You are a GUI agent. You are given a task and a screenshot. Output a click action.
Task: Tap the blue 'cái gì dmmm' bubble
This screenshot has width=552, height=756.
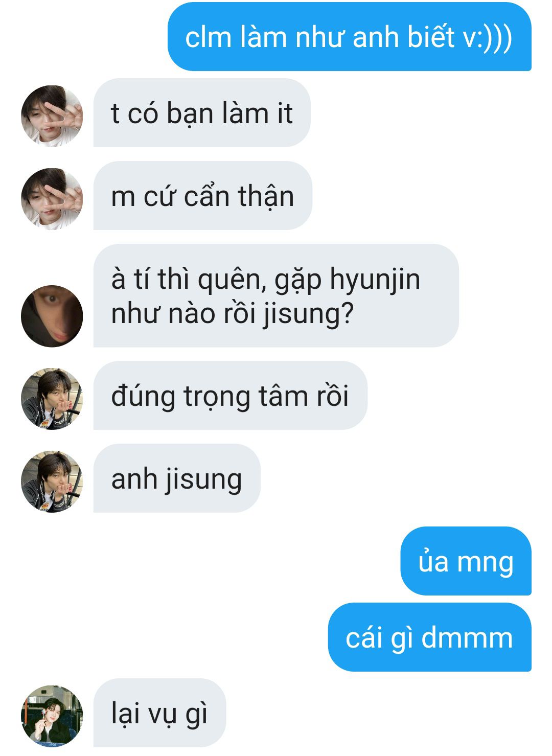coord(430,637)
